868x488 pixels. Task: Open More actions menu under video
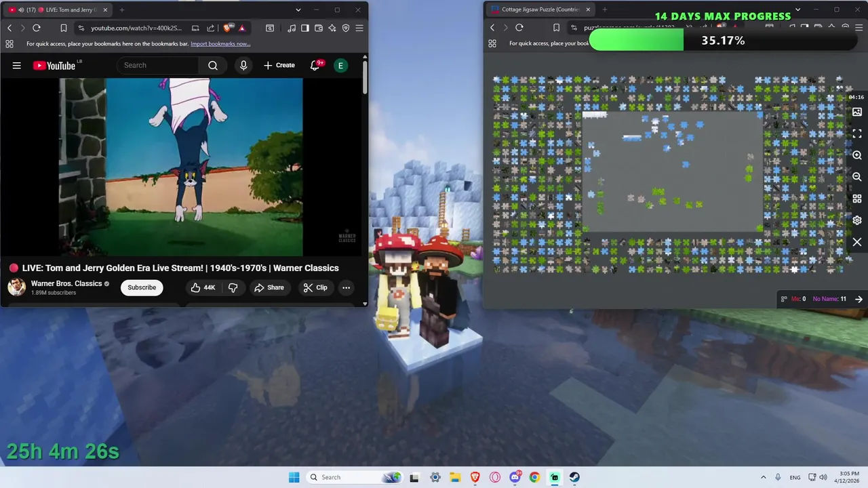click(x=346, y=287)
